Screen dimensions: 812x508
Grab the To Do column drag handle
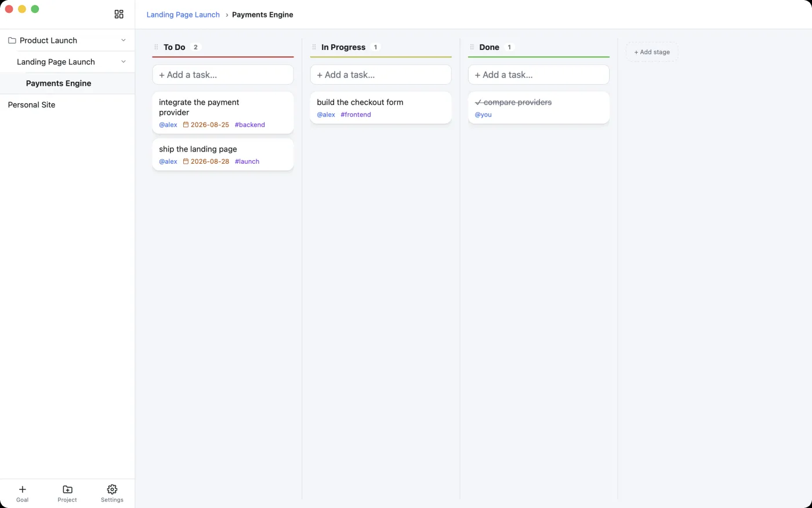point(156,48)
